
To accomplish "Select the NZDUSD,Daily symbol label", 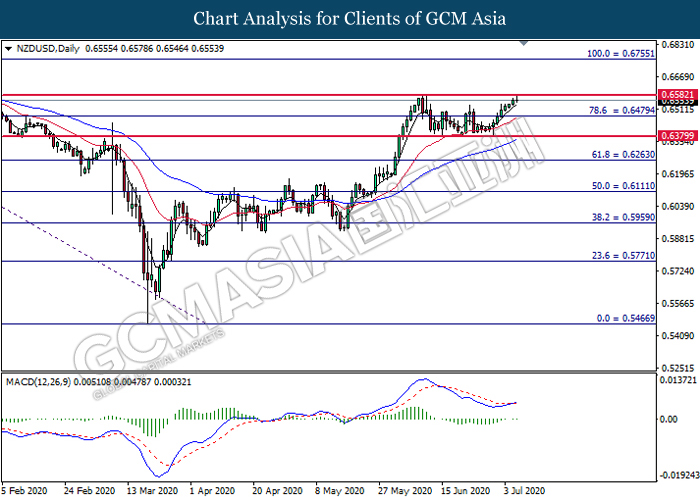I will (x=47, y=47).
